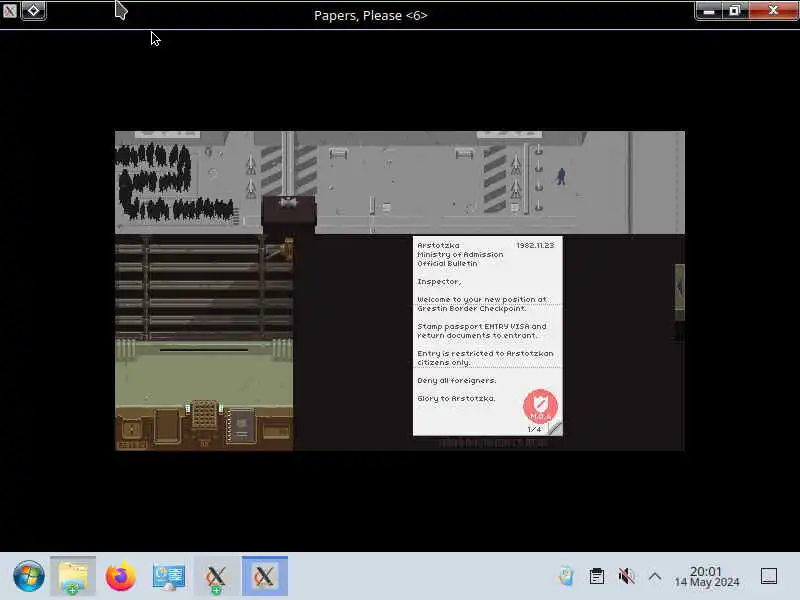Open the X window menu icon
This screenshot has height=600, width=800.
coord(10,10)
